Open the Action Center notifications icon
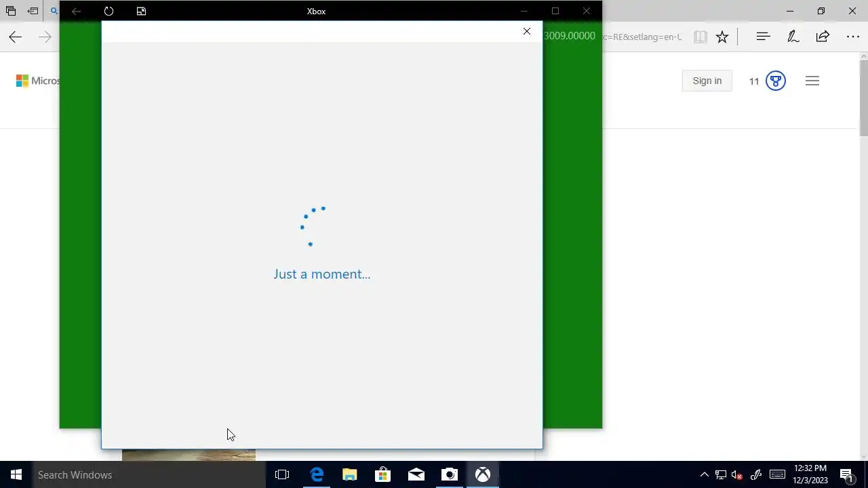868x488 pixels. pos(846,474)
